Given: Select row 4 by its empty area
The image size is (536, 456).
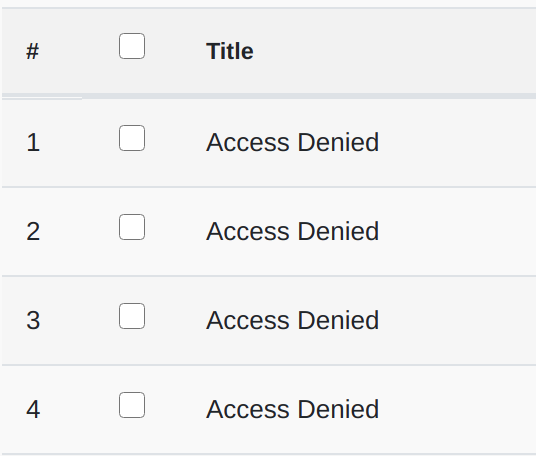Looking at the screenshot, I should (x=458, y=410).
